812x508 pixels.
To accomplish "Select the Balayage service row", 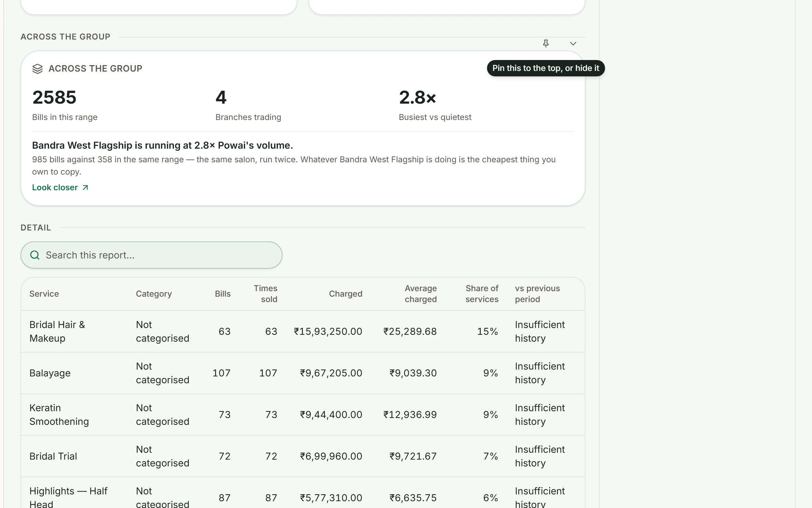I will tap(303, 373).
